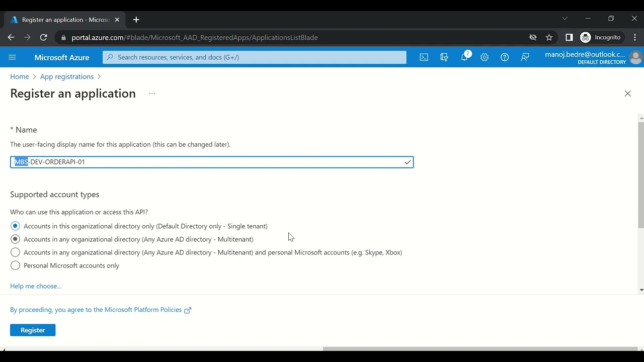Click the Microsoft Azure logo text

point(62,57)
